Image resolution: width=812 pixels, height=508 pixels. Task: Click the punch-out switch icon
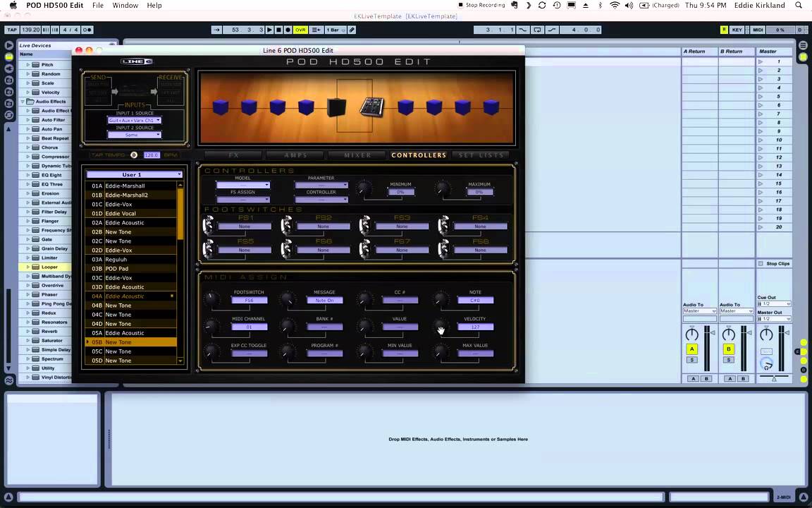[x=552, y=30]
